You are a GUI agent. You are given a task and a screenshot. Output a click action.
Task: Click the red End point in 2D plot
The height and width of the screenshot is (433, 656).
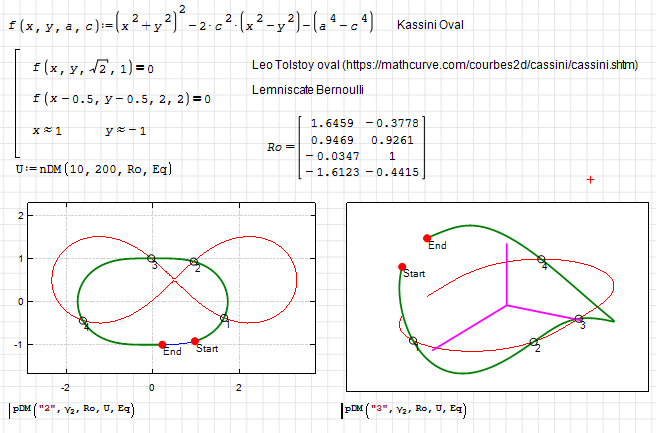click(x=163, y=345)
